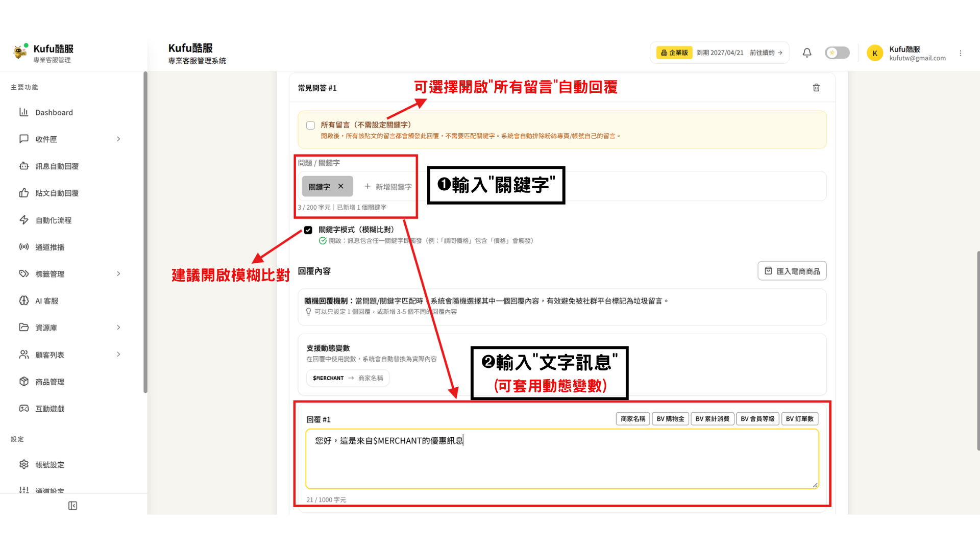Click the K user avatar
Screen dimensions: 980x551
click(875, 53)
